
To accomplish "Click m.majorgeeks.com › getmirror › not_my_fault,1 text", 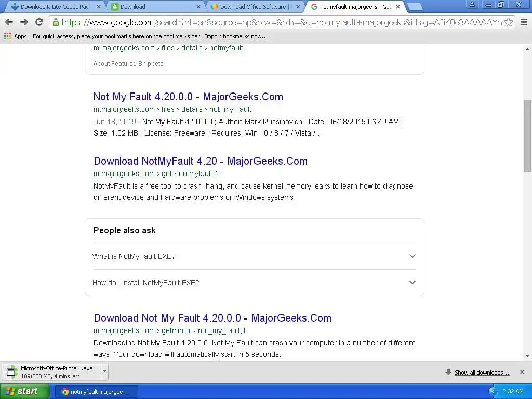I will tap(169, 330).
